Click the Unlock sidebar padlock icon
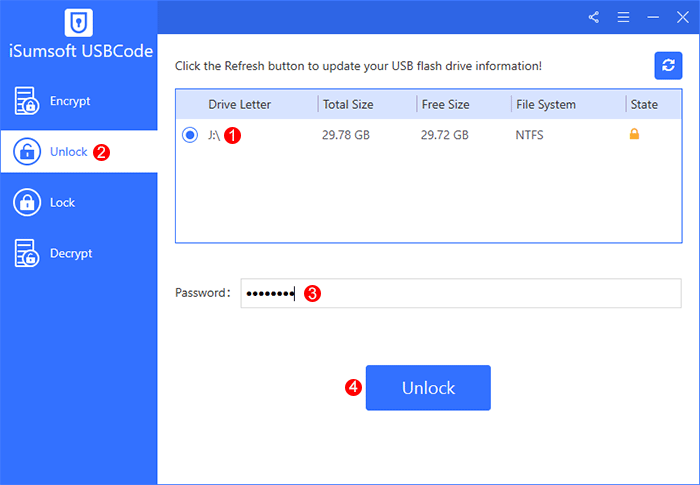Viewport: 700px width, 485px height. 27,151
